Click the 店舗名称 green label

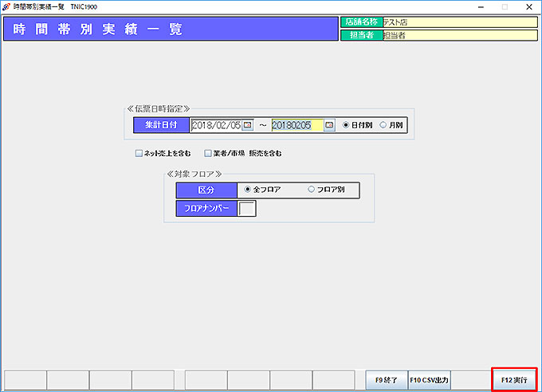pyautogui.click(x=362, y=22)
